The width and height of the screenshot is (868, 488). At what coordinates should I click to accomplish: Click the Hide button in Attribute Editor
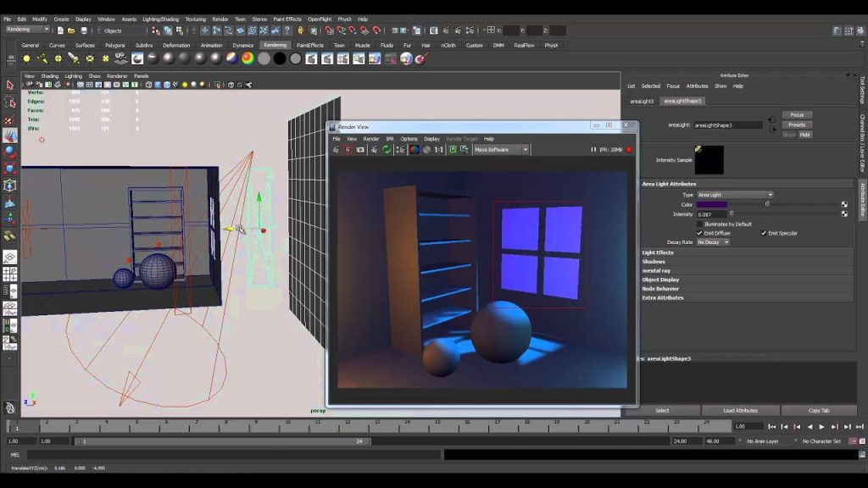click(x=805, y=135)
